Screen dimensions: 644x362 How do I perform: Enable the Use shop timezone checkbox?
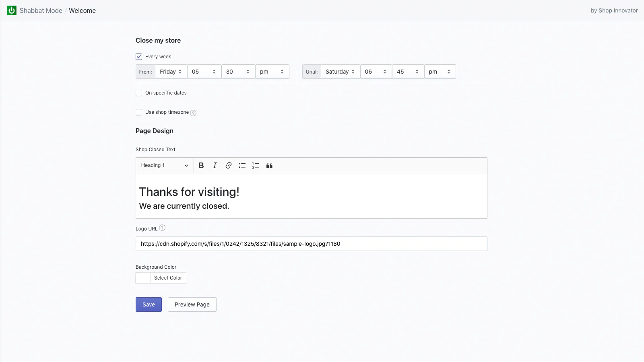pyautogui.click(x=139, y=112)
